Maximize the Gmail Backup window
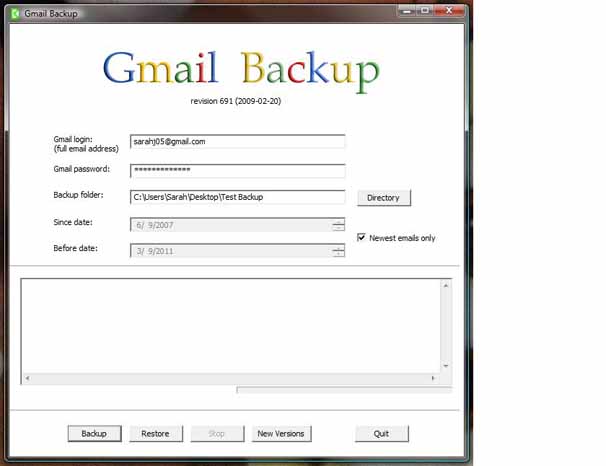Viewport: 606px width, 466px height. 425,11
